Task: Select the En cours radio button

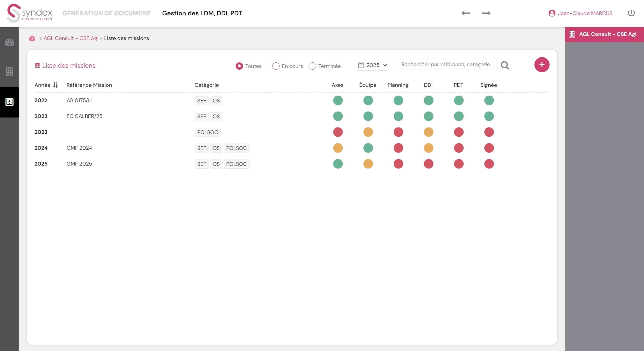Action: coord(276,66)
